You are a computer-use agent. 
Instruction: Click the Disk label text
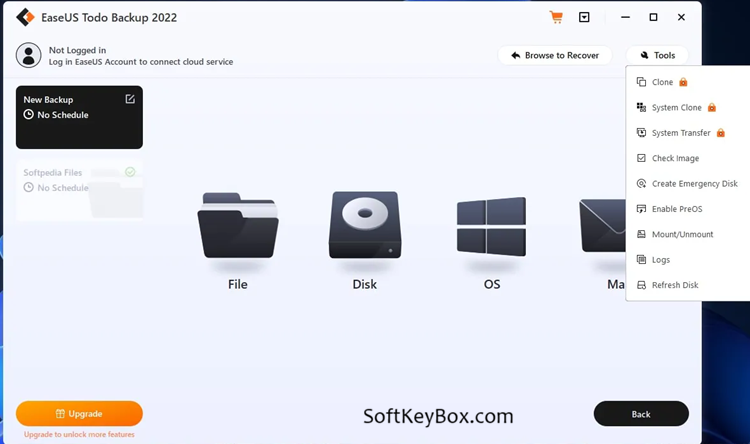365,284
